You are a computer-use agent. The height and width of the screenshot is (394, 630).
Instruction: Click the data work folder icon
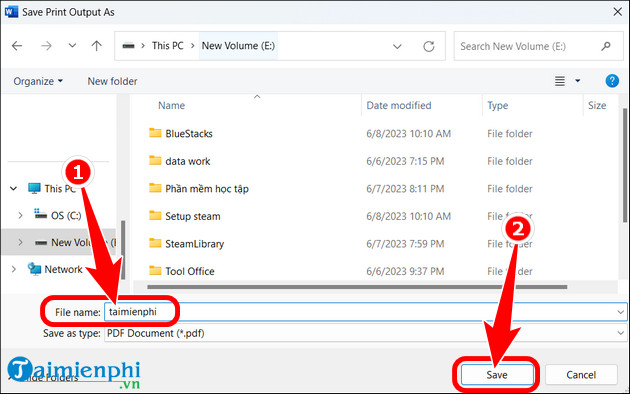point(155,160)
